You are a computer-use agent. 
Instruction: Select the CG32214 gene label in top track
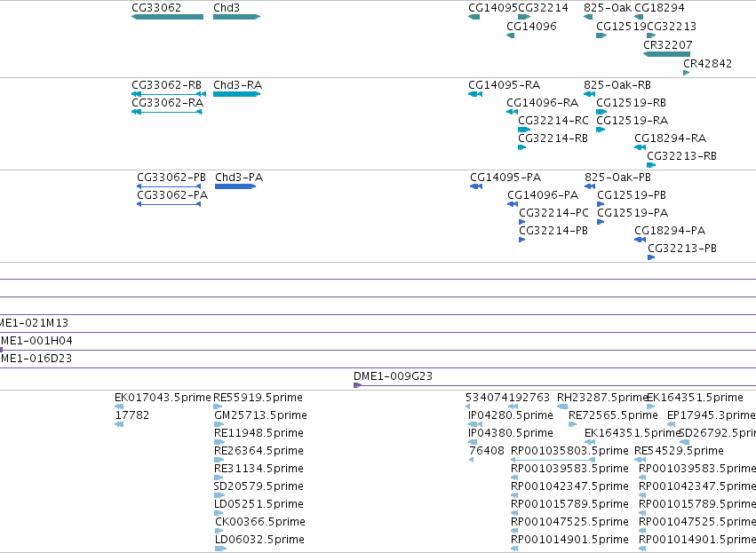point(543,8)
